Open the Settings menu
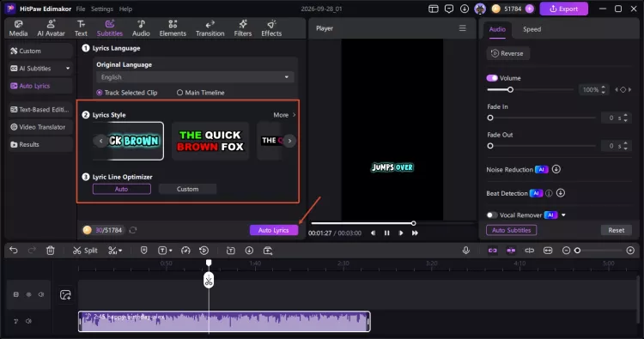644x339 pixels. 102,9
